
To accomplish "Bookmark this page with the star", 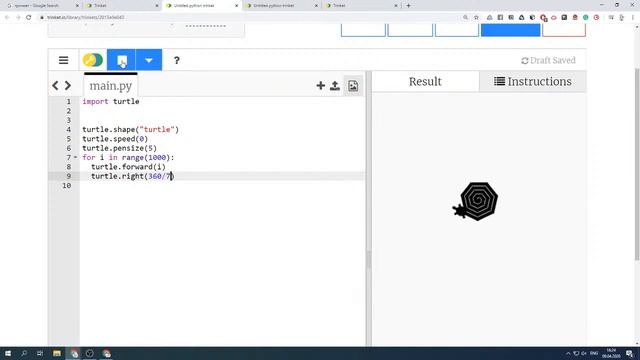I will tap(476, 18).
